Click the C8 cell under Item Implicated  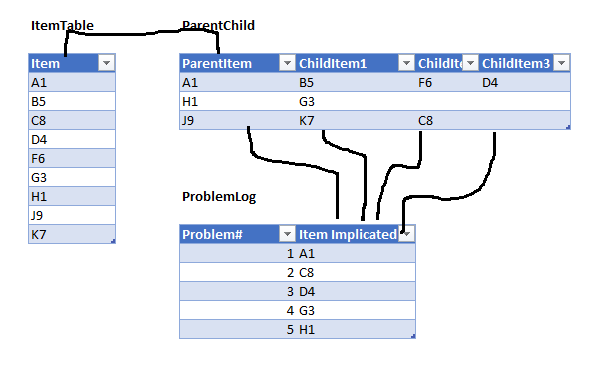pyautogui.click(x=356, y=273)
